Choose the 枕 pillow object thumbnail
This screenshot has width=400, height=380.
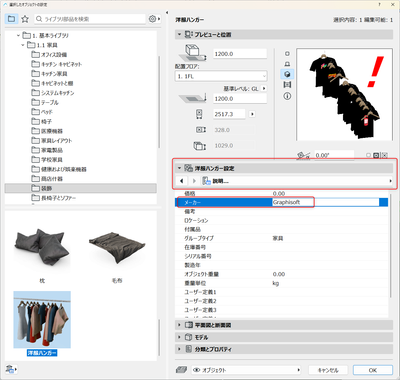pos(42,248)
